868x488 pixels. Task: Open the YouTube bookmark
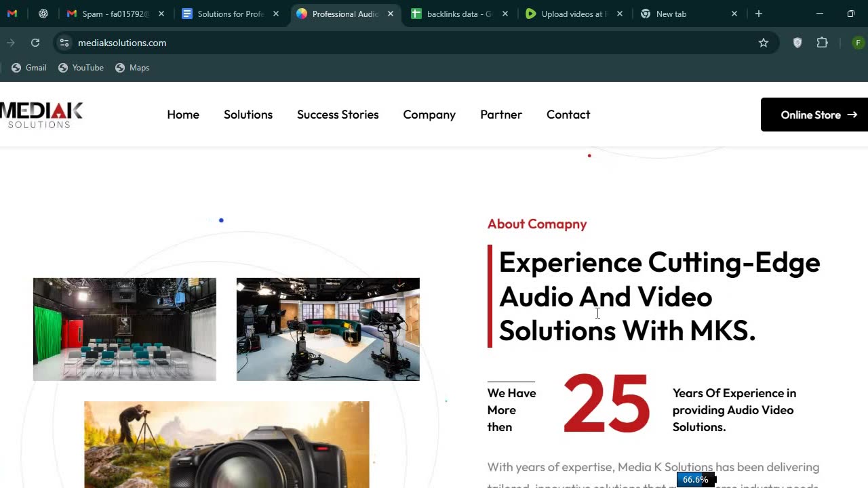tap(81, 68)
